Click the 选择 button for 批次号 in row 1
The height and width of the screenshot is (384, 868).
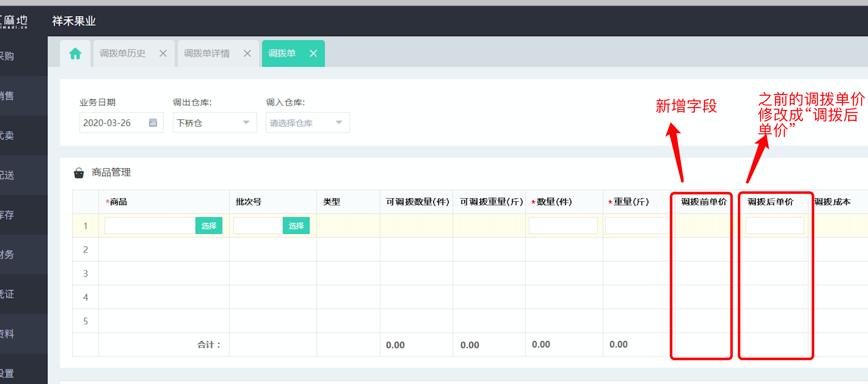tap(296, 226)
